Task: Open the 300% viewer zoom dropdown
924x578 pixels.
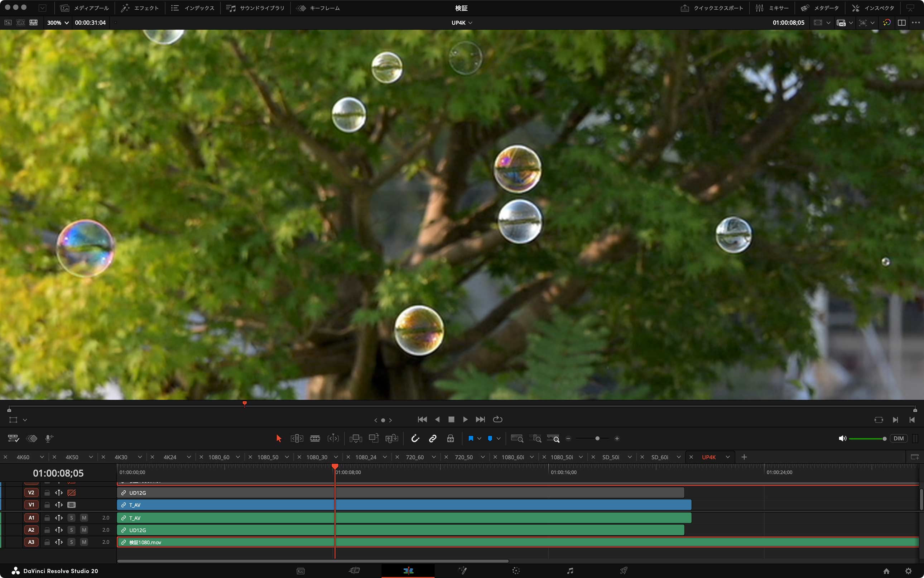Action: pyautogui.click(x=58, y=23)
